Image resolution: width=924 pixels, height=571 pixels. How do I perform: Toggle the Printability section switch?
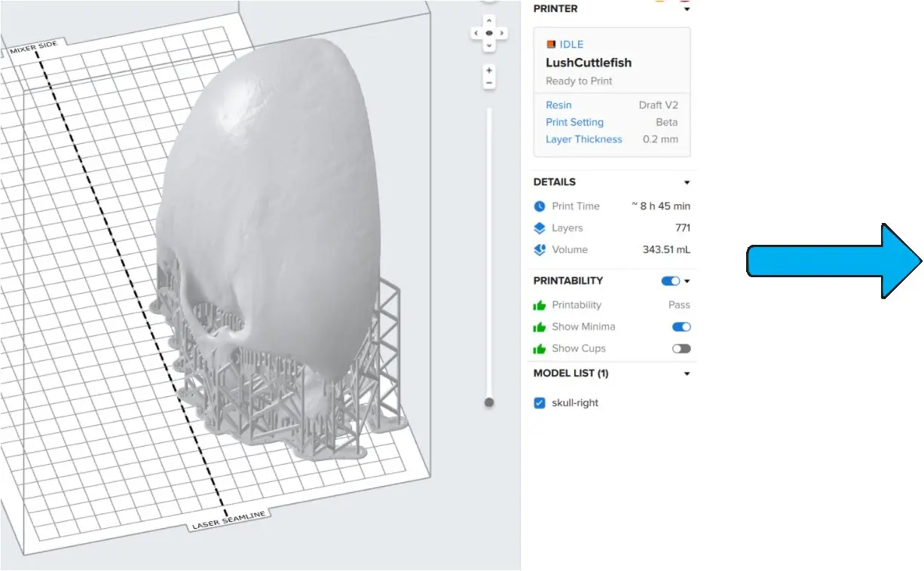click(x=670, y=281)
